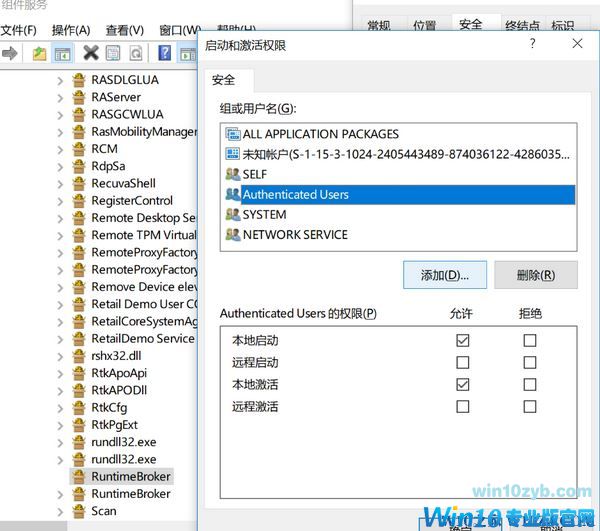
Task: Switch to 标识 tab in properties window
Action: point(562,25)
